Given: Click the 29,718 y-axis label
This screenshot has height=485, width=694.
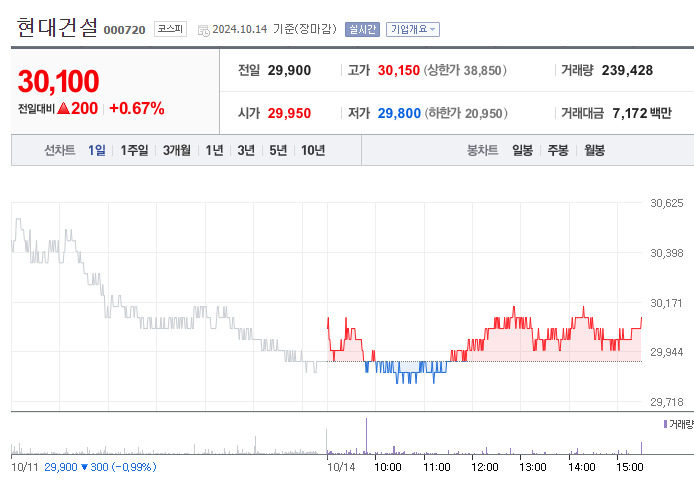Looking at the screenshot, I should tap(666, 402).
